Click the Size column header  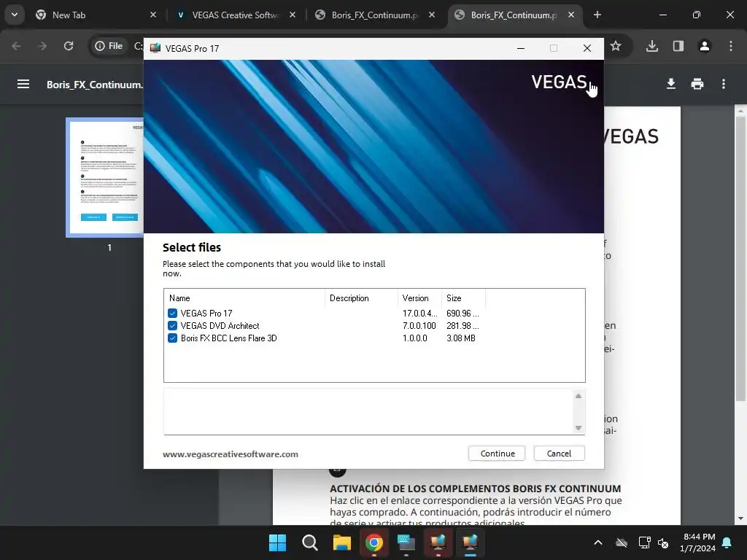pyautogui.click(x=463, y=298)
